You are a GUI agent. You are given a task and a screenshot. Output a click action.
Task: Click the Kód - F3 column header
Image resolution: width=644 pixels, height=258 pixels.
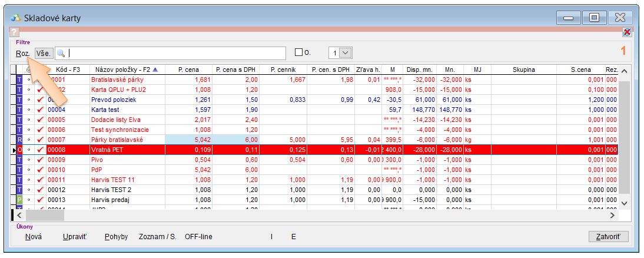point(68,70)
